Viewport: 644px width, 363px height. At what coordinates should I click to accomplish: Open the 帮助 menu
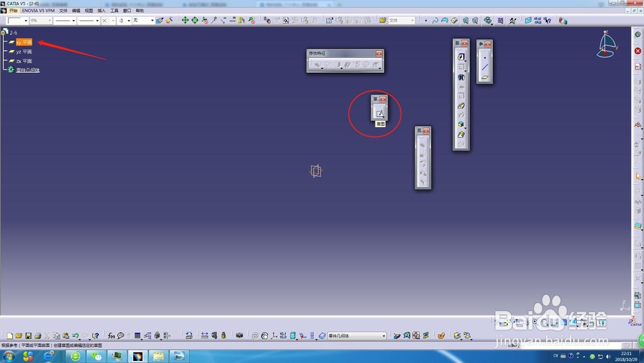140,11
